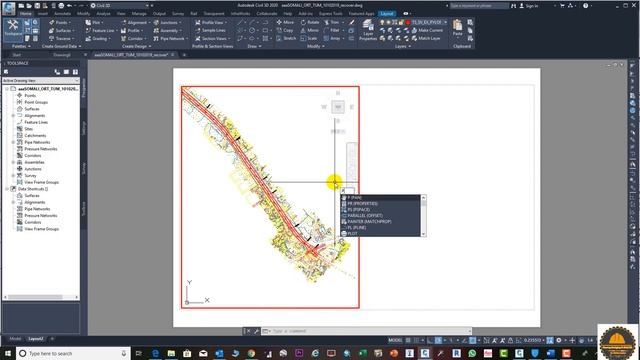Viewport: 640px width, 360px height.
Task: Click the Plot printer icon in quick access
Action: [x=61, y=6]
